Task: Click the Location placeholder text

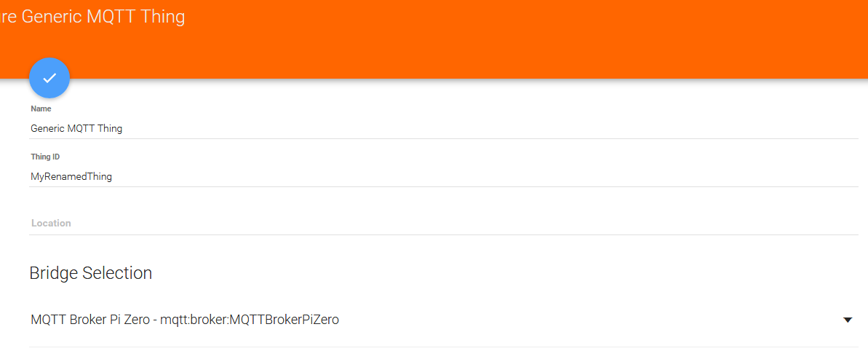Action: pyautogui.click(x=51, y=223)
